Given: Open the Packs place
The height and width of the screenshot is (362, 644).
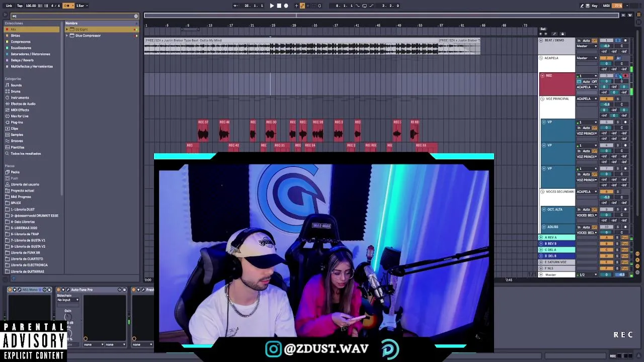Looking at the screenshot, I should click(x=15, y=172).
